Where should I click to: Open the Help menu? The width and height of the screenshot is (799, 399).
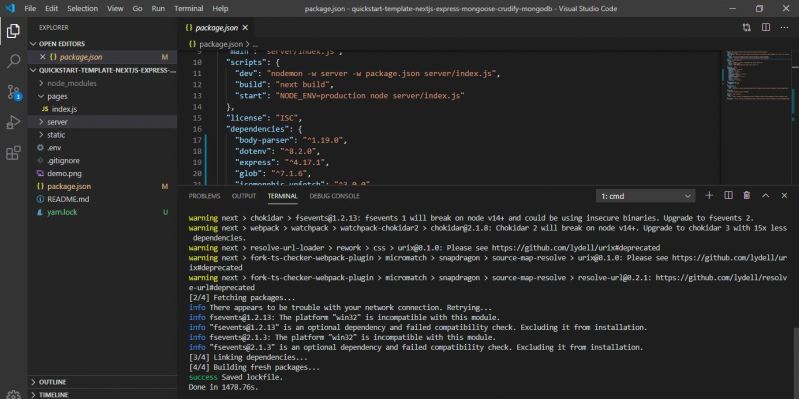(220, 9)
